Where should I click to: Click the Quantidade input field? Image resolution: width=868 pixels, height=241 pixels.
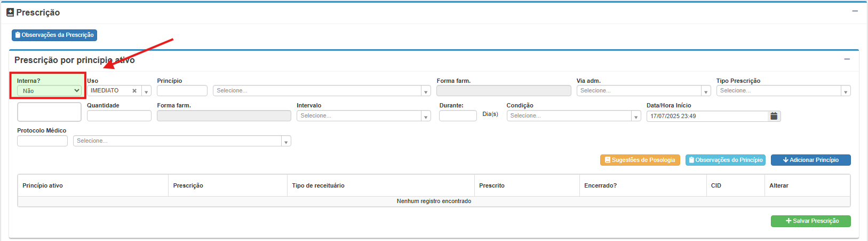(x=119, y=116)
